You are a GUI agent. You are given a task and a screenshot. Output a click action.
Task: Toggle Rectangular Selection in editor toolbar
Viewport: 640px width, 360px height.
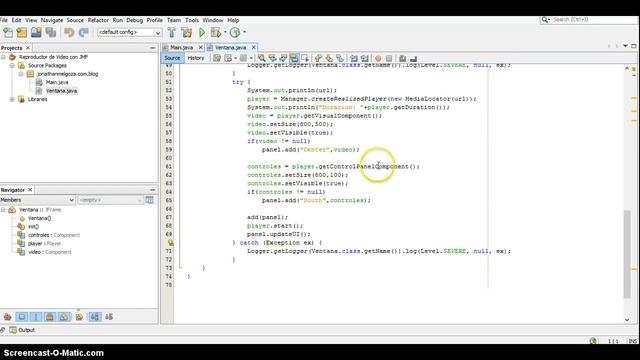point(305,58)
